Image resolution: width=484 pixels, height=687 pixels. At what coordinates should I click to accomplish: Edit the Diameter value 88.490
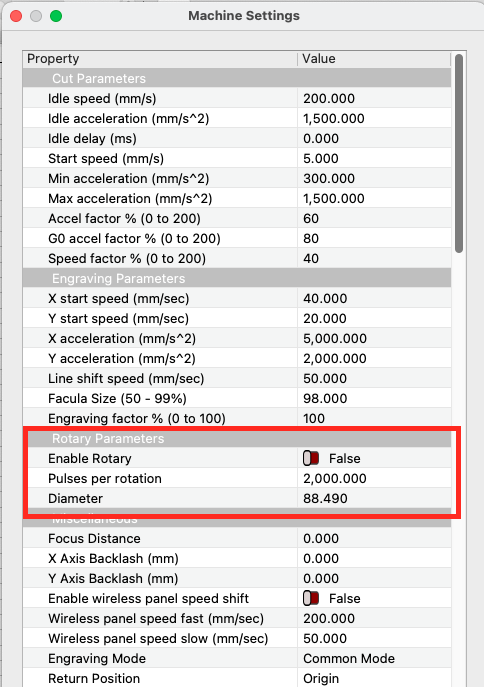(x=374, y=499)
